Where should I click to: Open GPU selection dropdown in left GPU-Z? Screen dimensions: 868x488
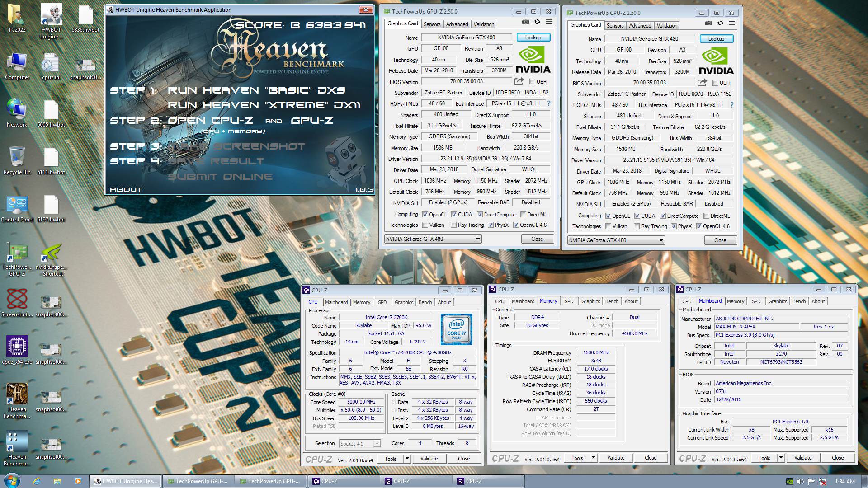pos(433,239)
